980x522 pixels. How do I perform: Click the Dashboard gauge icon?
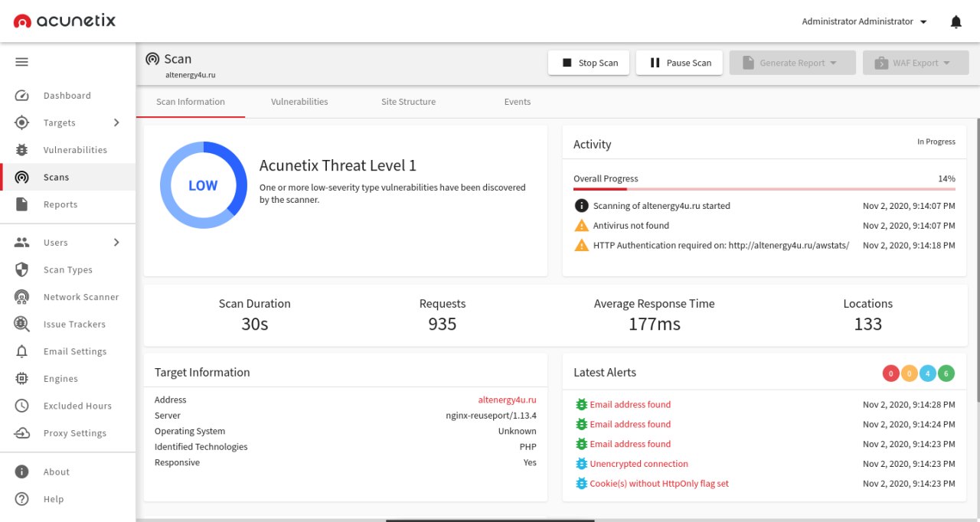pyautogui.click(x=21, y=96)
